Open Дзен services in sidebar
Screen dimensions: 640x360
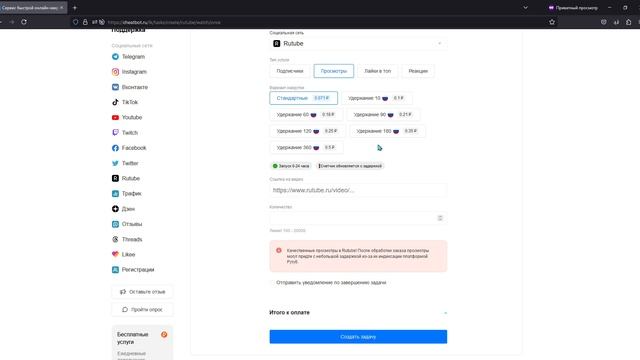123,209
